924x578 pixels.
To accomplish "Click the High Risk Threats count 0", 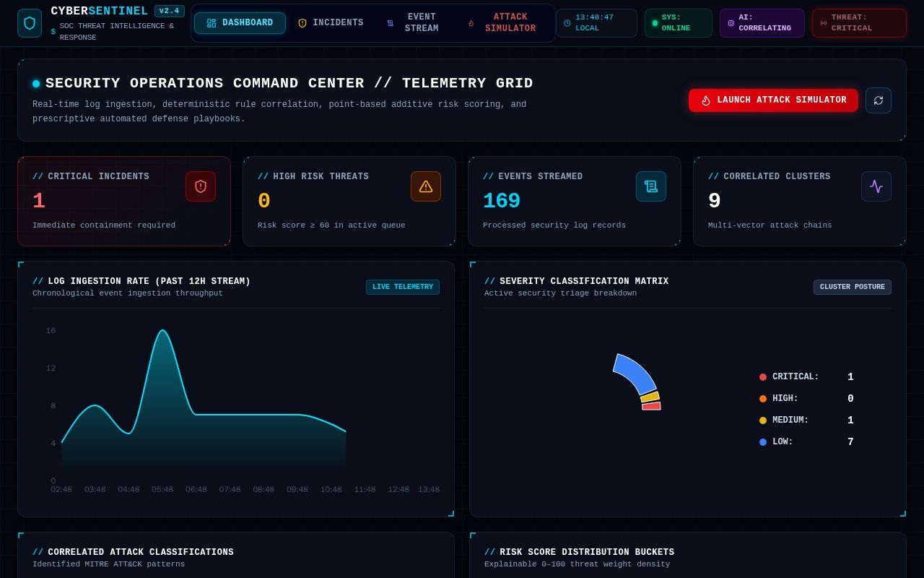I will (264, 201).
